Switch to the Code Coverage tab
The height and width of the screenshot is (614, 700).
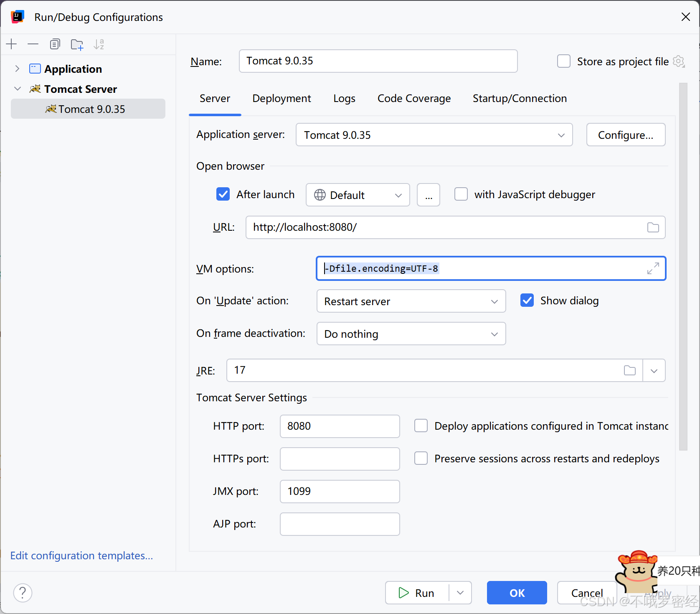point(414,99)
